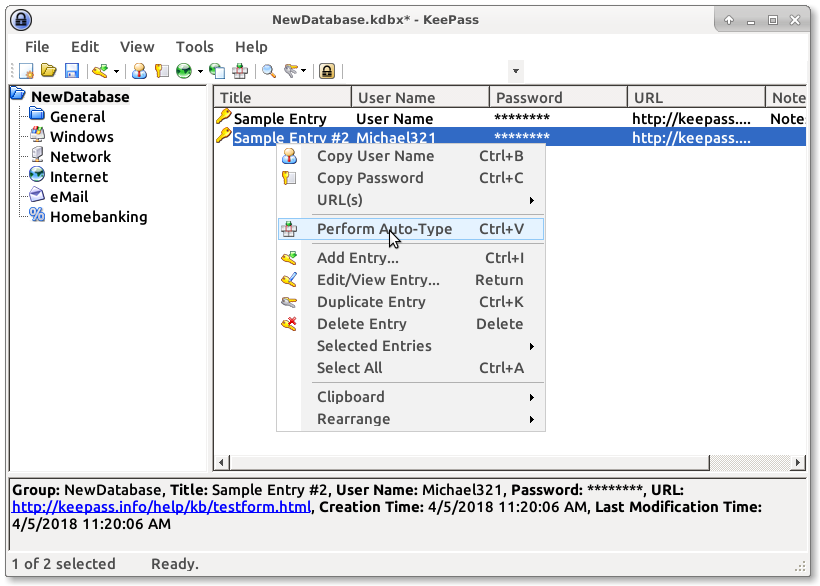Open the URL globe dropdown arrow in toolbar
Screen dimensions: 820x586
(200, 71)
